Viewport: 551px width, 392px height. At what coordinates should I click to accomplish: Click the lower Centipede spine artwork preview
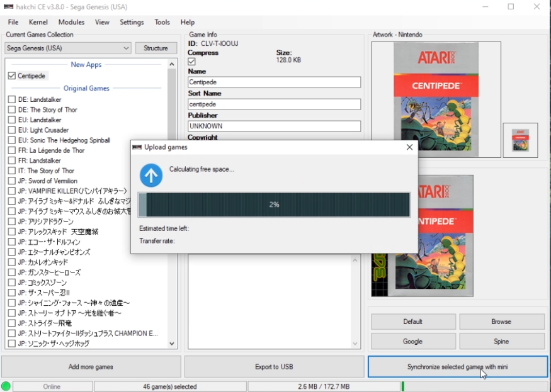pos(423,236)
